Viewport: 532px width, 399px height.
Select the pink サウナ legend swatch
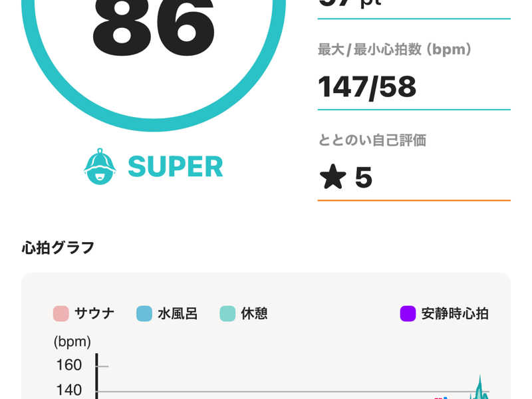coord(61,313)
